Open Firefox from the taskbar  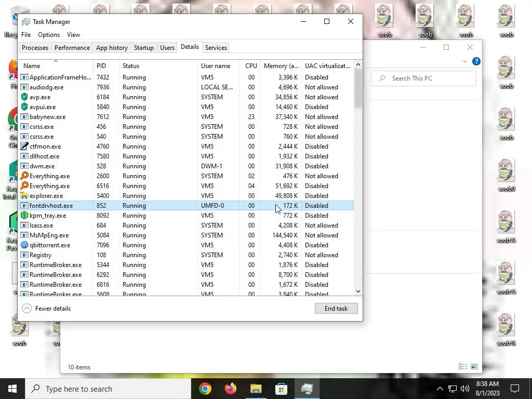click(230, 389)
